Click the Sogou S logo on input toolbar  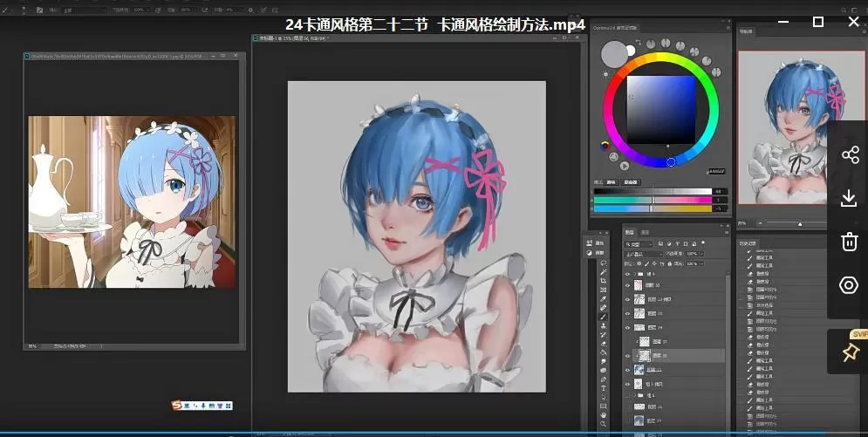[176, 406]
